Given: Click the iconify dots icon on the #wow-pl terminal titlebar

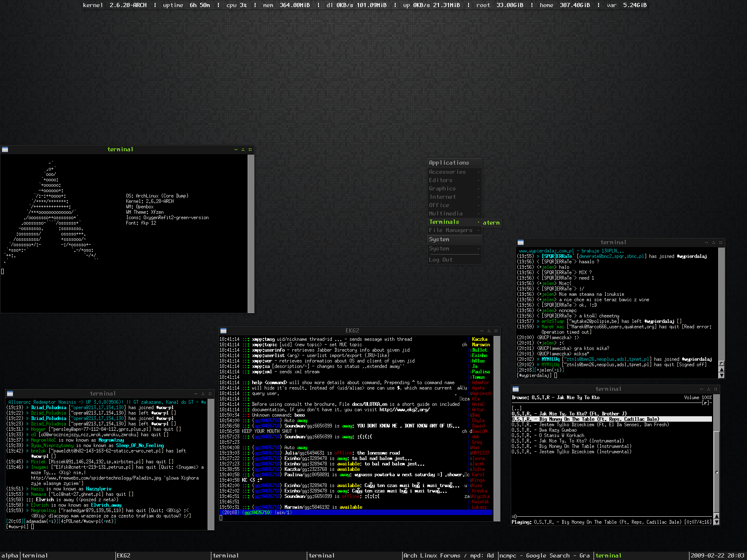Looking at the screenshot, I should tap(196, 394).
